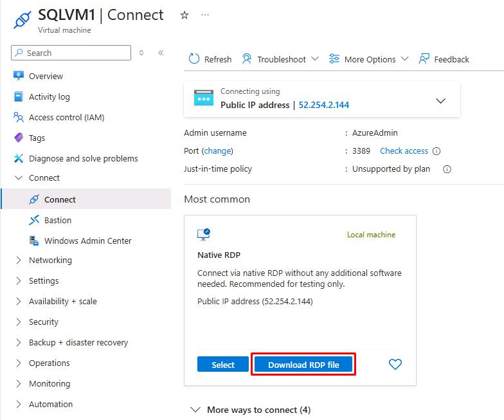Open Windows Admin Center page
504x420 pixels.
[87, 241]
